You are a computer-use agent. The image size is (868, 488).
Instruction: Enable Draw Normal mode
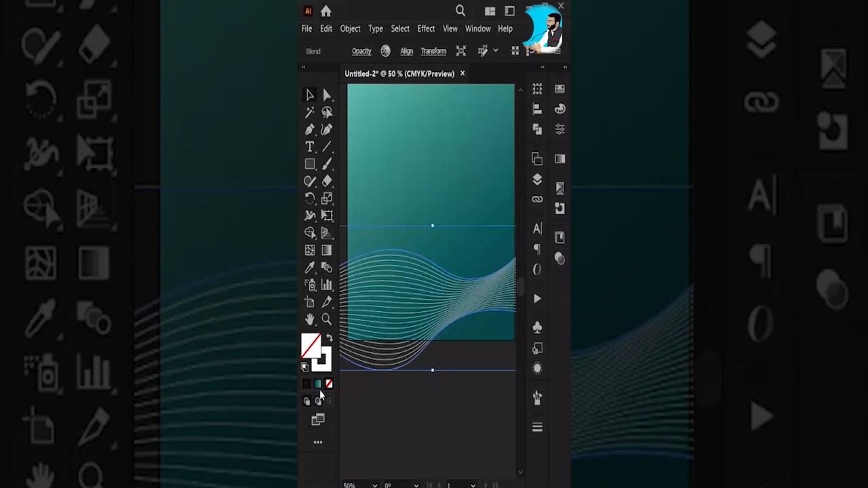pyautogui.click(x=307, y=401)
